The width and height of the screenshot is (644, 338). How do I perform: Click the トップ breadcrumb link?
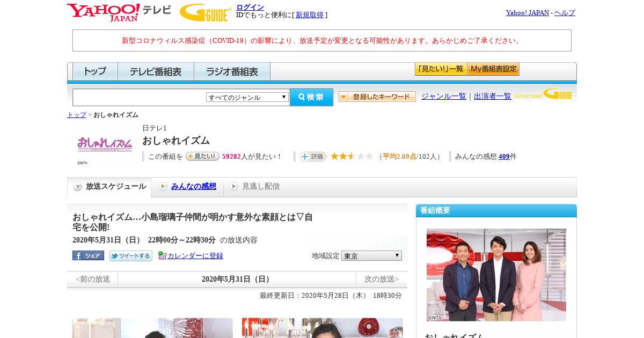click(77, 115)
